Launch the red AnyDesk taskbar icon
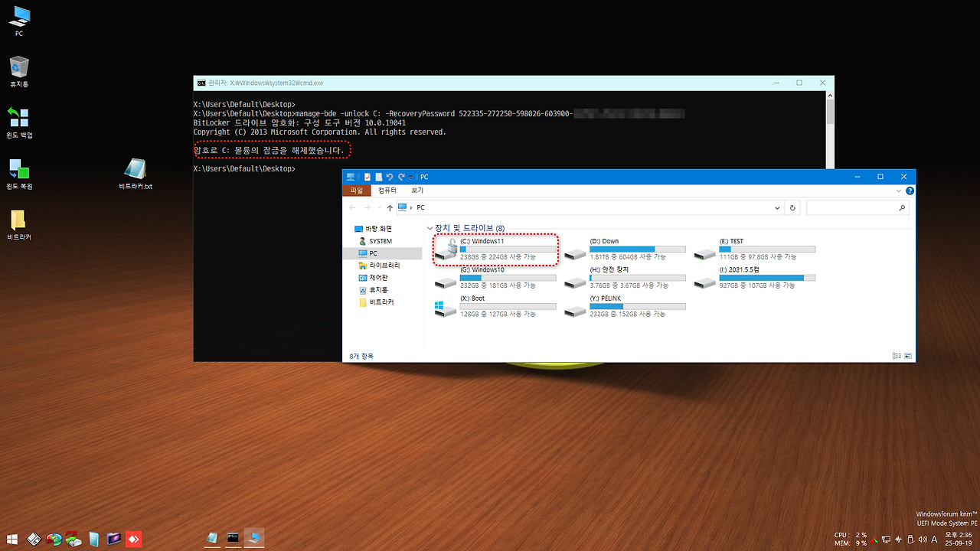Viewport: 980px width, 551px height. click(134, 539)
